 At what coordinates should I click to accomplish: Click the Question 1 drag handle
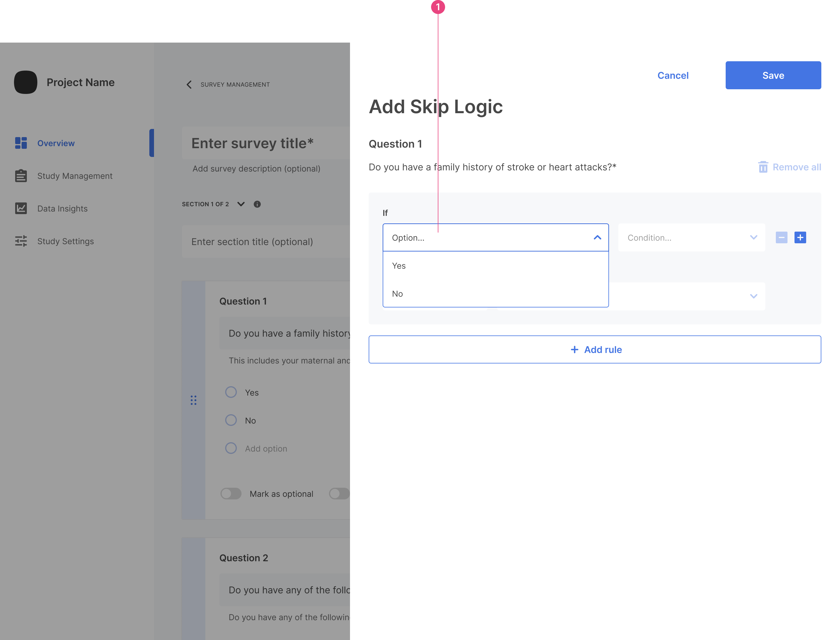coord(194,400)
